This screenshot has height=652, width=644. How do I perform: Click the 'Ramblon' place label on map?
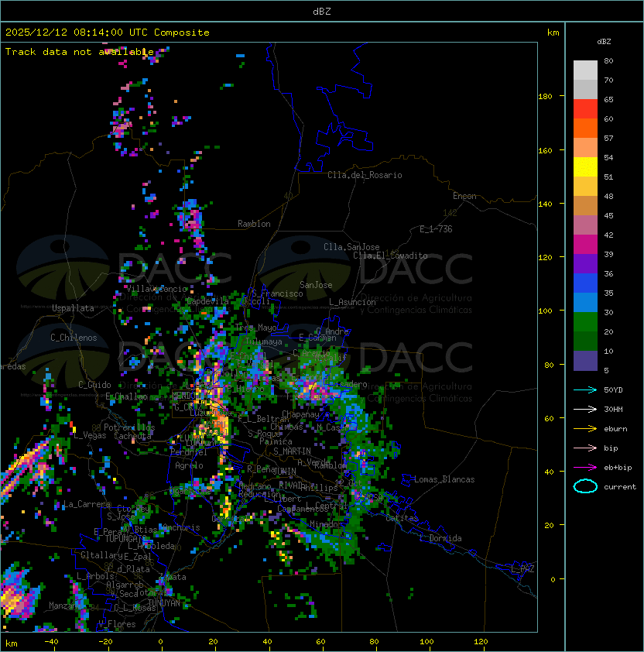[x=254, y=224]
